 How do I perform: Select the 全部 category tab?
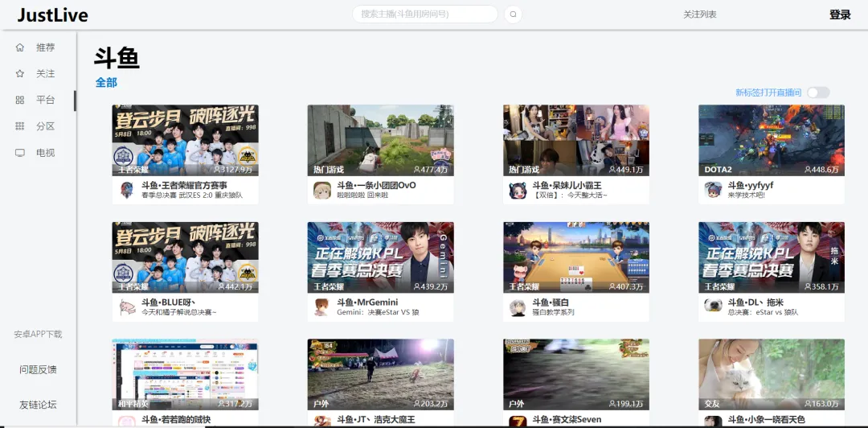(x=106, y=83)
